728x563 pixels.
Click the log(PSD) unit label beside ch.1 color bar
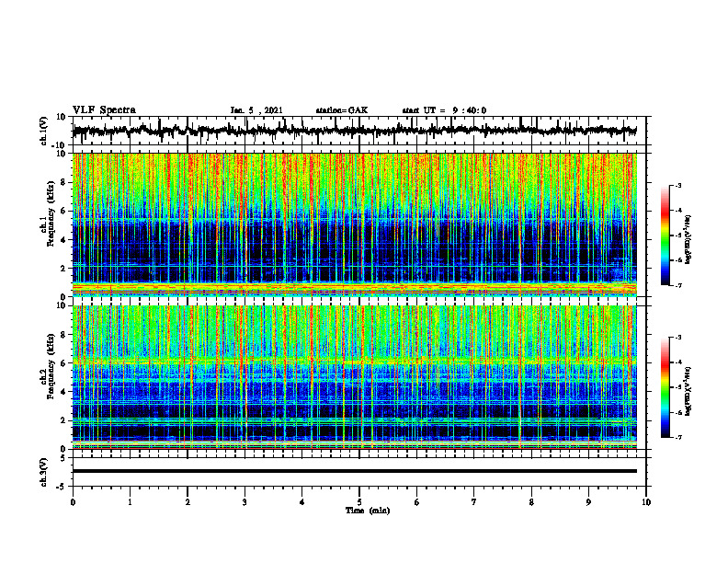[x=688, y=239]
